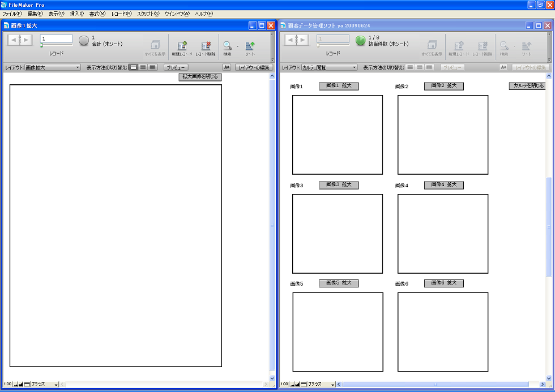Click the record book navigation icon in left window
This screenshot has width=555, height=392.
coord(20,40)
